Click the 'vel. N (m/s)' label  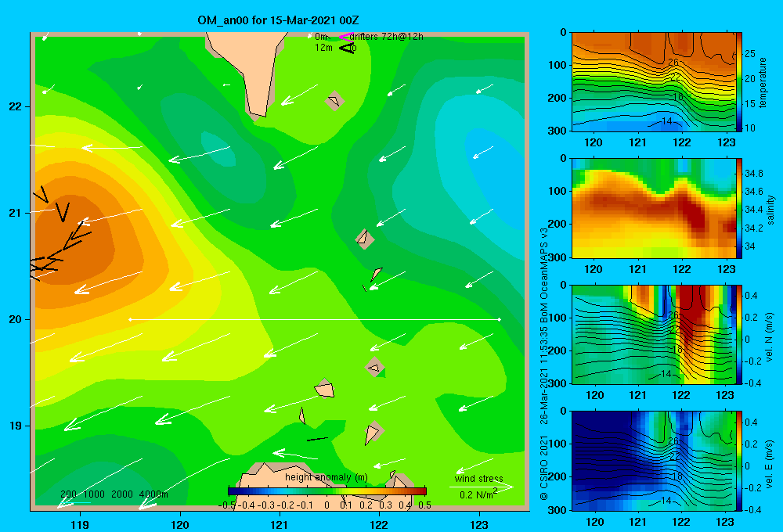click(x=769, y=337)
